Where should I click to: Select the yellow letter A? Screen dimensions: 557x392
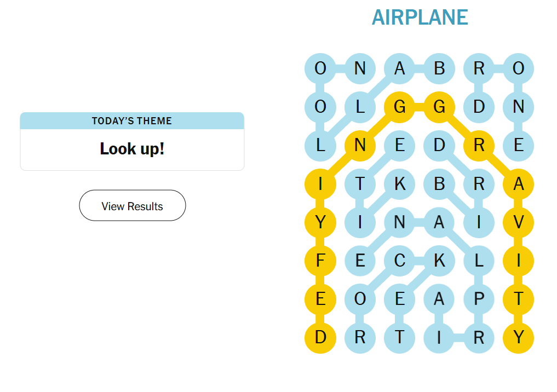click(519, 184)
